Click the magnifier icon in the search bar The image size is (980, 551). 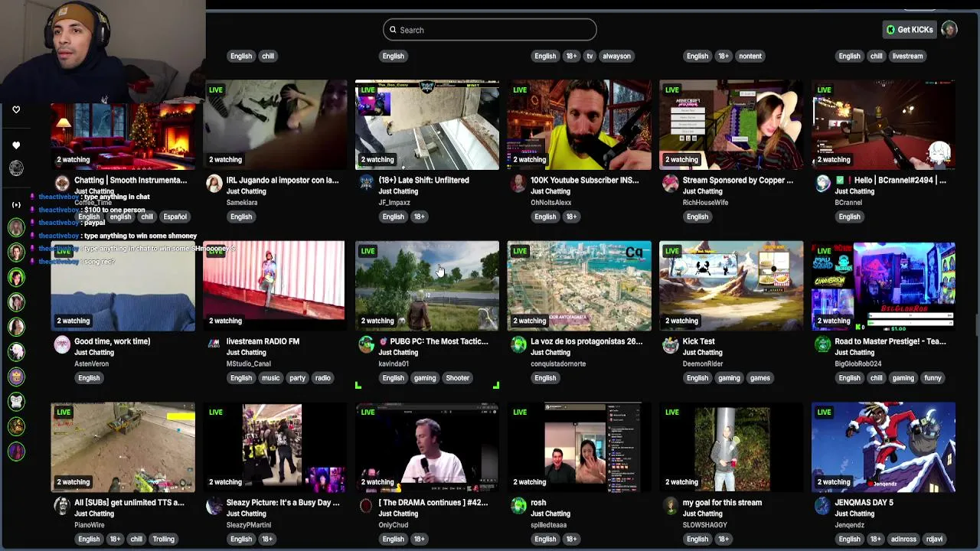click(393, 30)
